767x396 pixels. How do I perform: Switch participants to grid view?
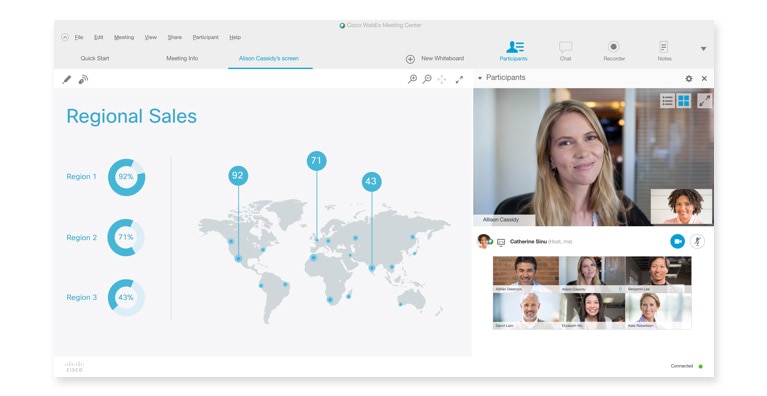(683, 101)
